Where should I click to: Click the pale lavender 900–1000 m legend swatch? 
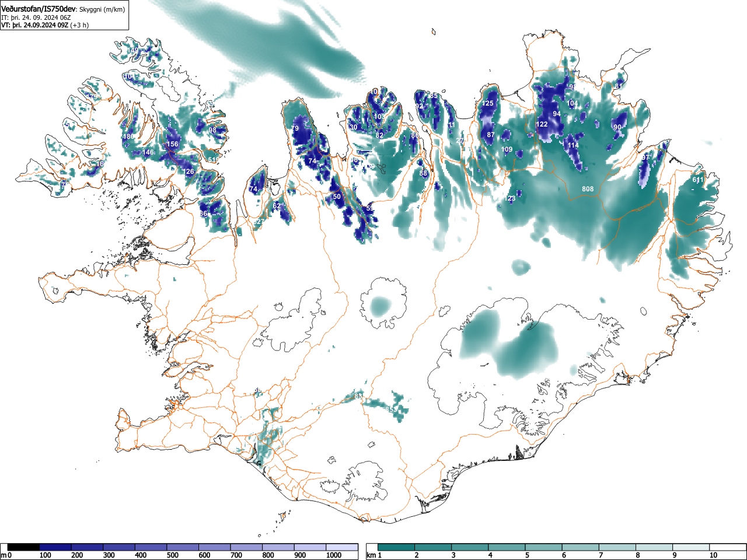tap(309, 547)
